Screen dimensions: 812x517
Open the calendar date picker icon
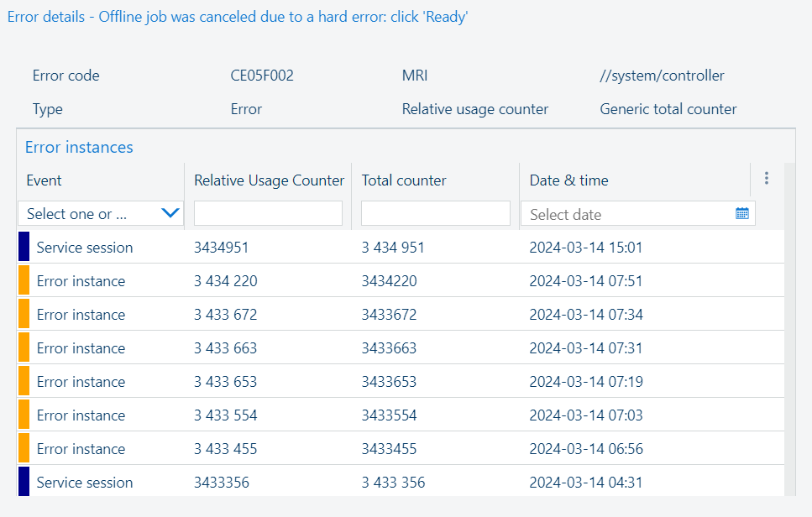741,214
